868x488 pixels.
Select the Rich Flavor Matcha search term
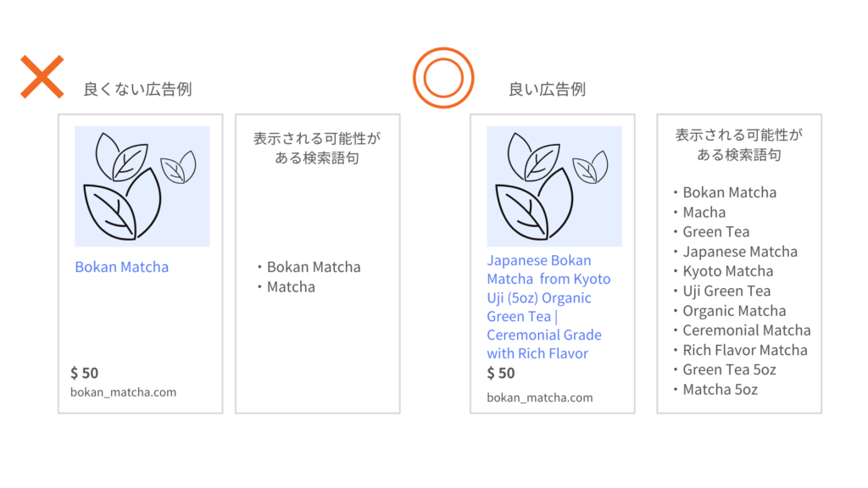(744, 350)
